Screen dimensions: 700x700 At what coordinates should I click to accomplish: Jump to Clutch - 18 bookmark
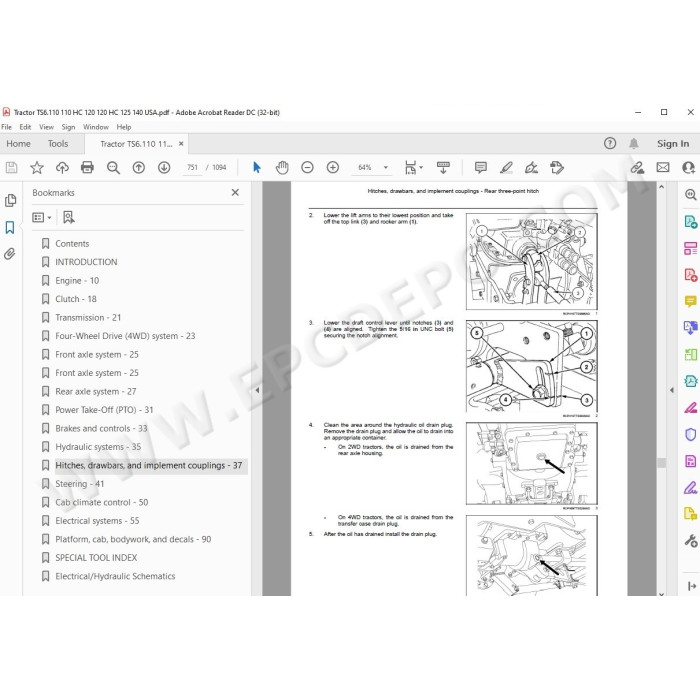pos(76,299)
